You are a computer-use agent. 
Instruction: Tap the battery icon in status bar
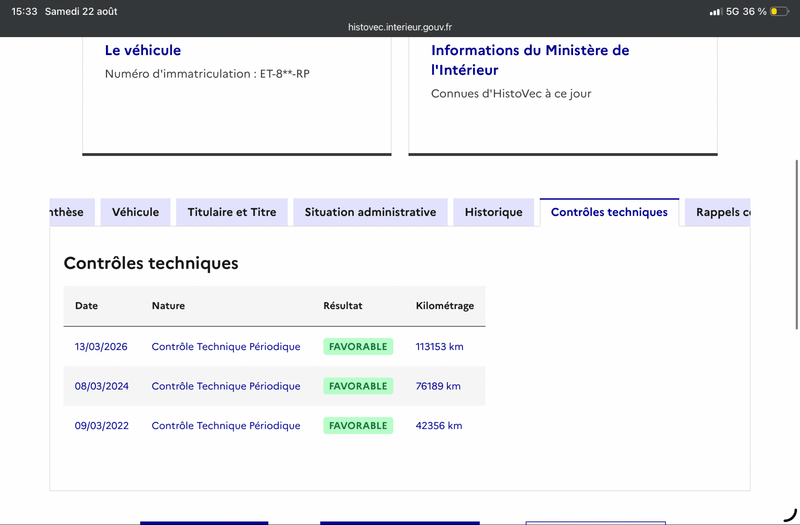tap(779, 11)
